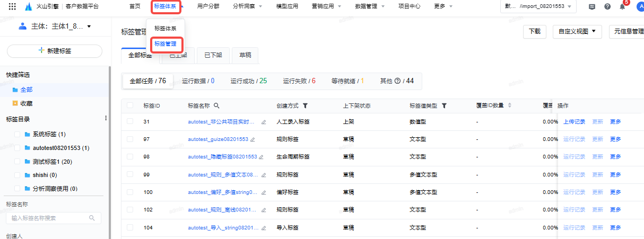Edit name of autotest_guize08201553 tag
This screenshot has width=644, height=239.
[253, 139]
